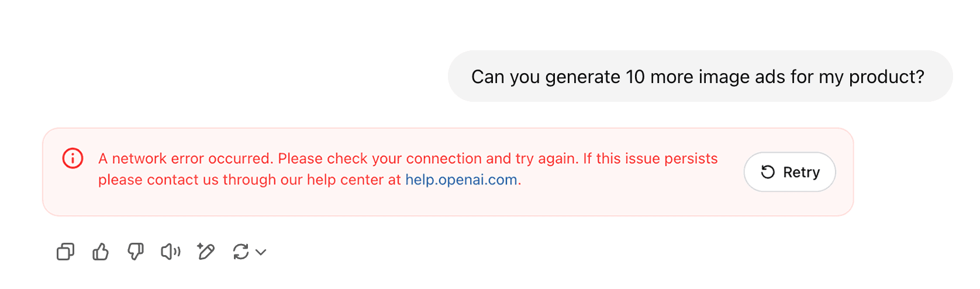This screenshot has width=980, height=289.
Task: Expand the chevron next to the regenerate icon
Action: pyautogui.click(x=261, y=252)
